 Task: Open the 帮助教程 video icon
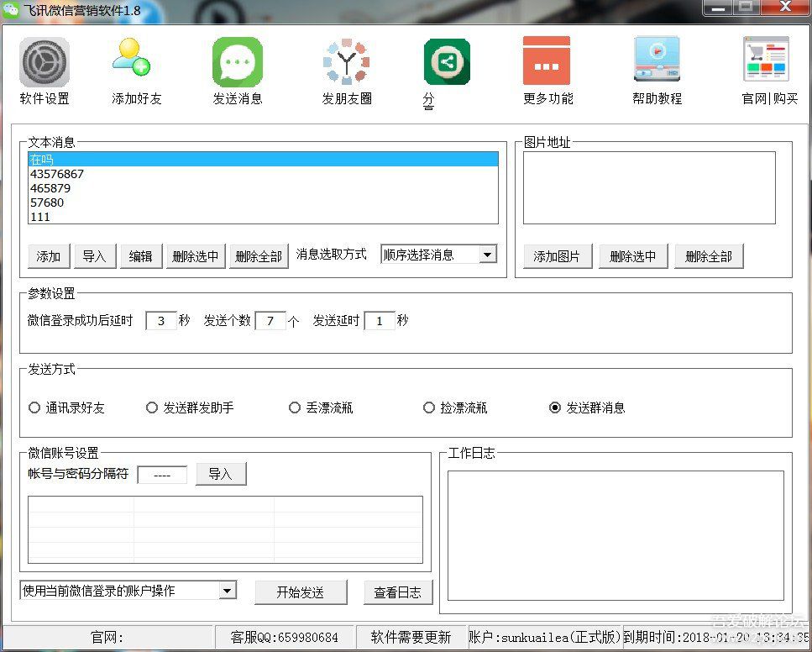[x=657, y=59]
